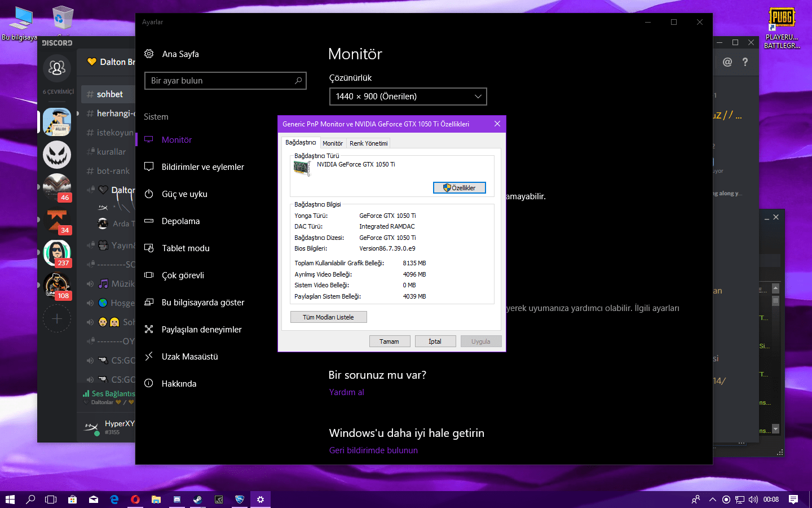Open the Action Center notifications icon
This screenshot has height=508, width=812.
tap(793, 500)
